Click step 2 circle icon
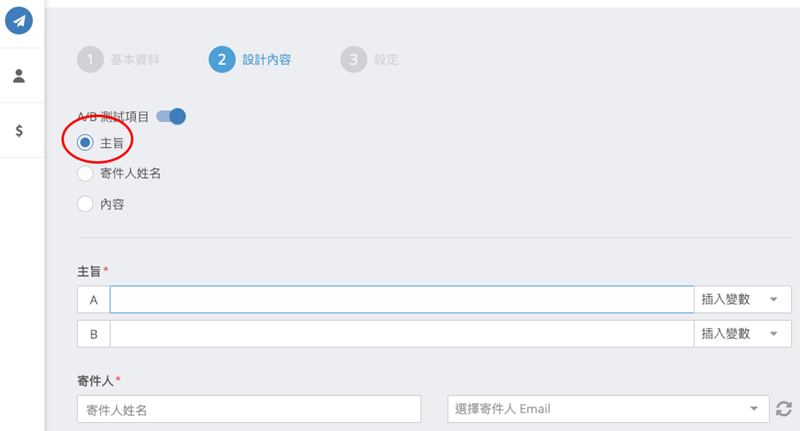Image resolution: width=800 pixels, height=431 pixels. click(222, 60)
